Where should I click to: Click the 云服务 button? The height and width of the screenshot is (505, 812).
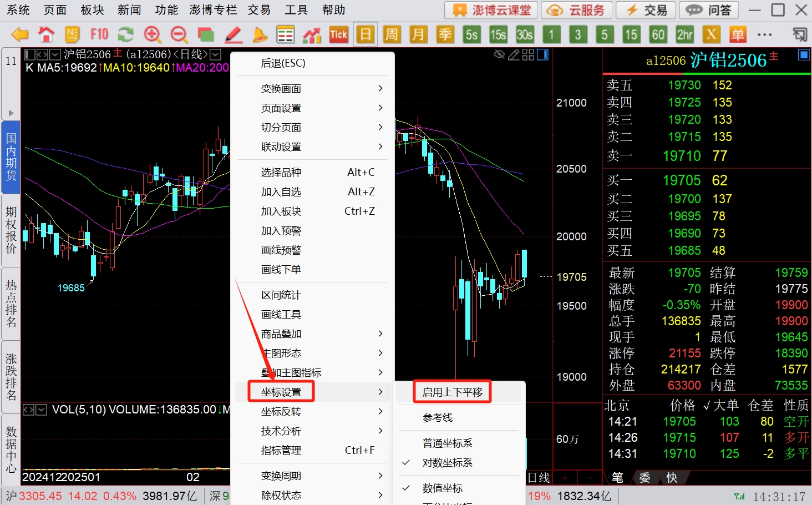576,10
